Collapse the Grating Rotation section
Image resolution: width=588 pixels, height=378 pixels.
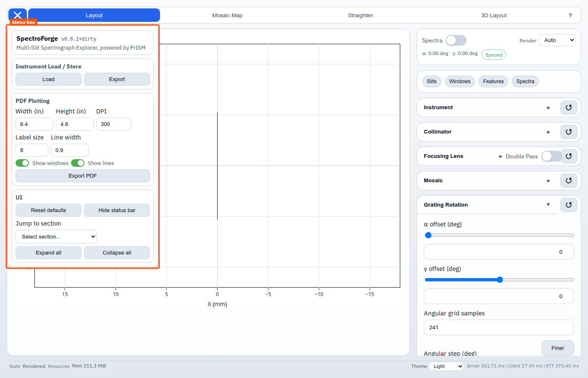click(487, 205)
